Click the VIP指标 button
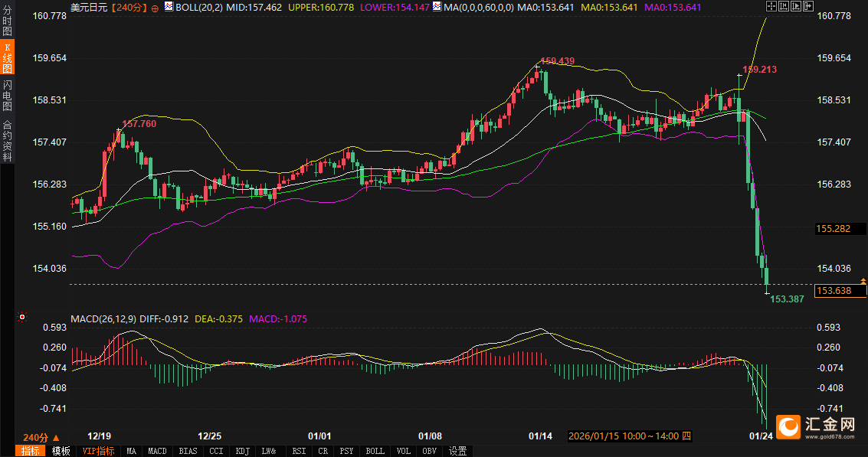 [x=98, y=451]
